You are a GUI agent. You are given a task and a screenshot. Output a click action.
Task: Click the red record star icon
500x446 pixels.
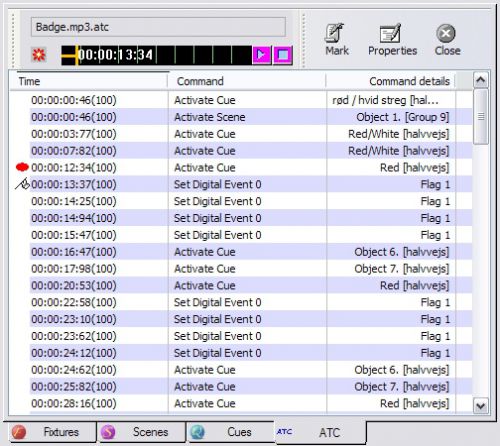[x=39, y=55]
